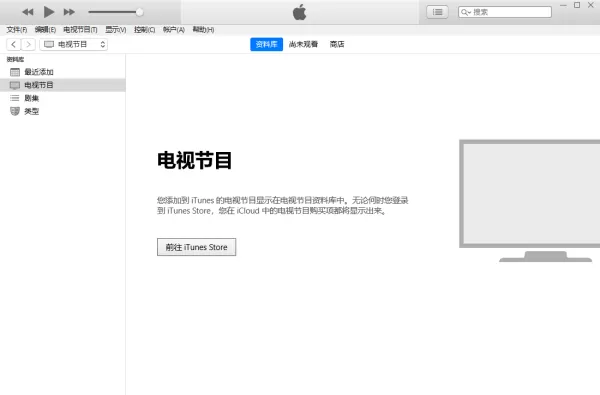This screenshot has width=600, height=395.
Task: Open the 帮助(H) menu
Action: (x=203, y=29)
